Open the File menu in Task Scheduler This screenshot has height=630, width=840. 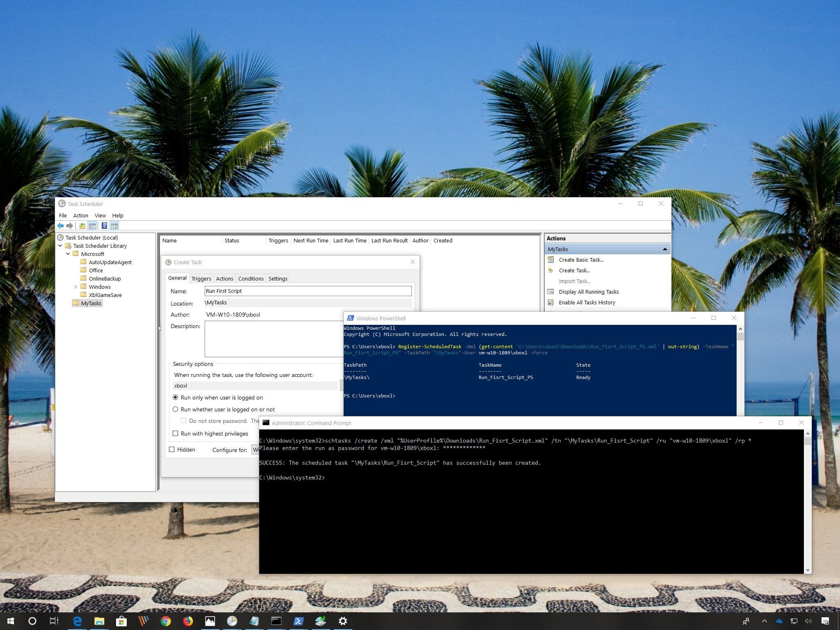click(63, 215)
